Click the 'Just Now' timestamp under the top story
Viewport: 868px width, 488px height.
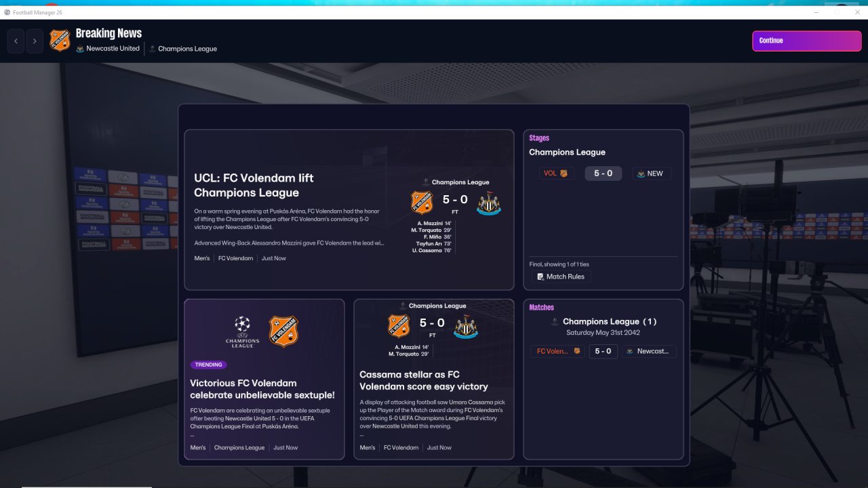[x=274, y=258]
